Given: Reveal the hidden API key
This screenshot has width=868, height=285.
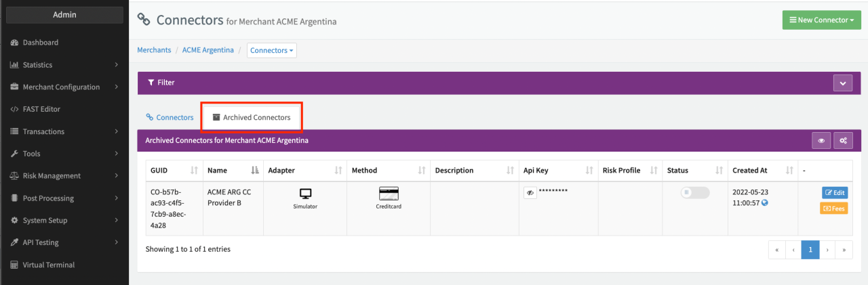Looking at the screenshot, I should tap(530, 193).
